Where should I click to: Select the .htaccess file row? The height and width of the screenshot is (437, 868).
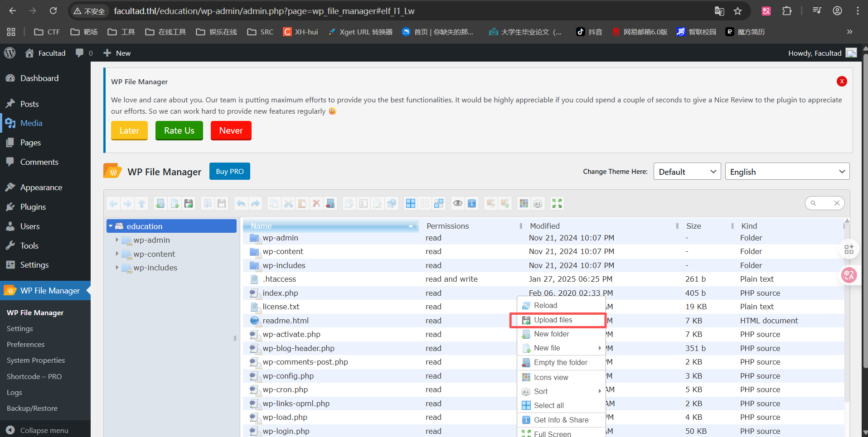pyautogui.click(x=543, y=279)
